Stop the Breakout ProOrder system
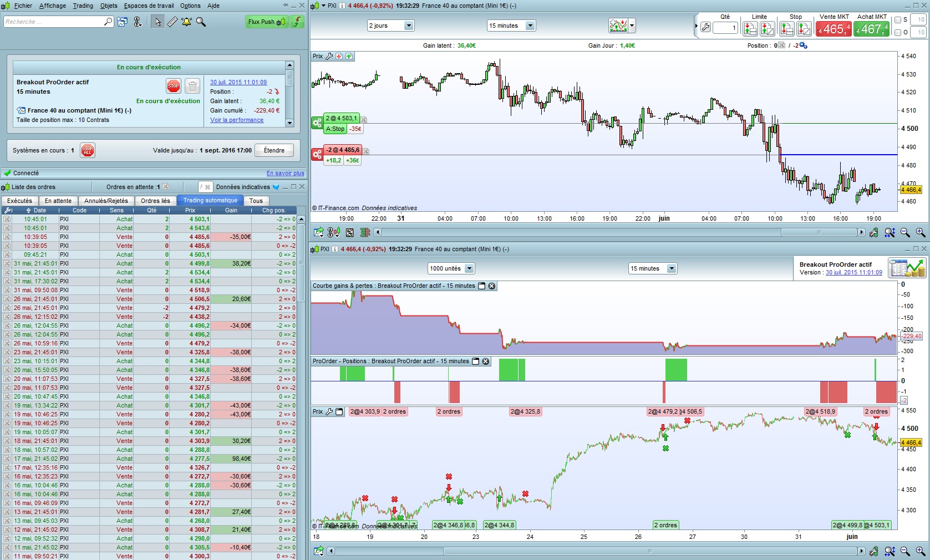 click(x=174, y=86)
